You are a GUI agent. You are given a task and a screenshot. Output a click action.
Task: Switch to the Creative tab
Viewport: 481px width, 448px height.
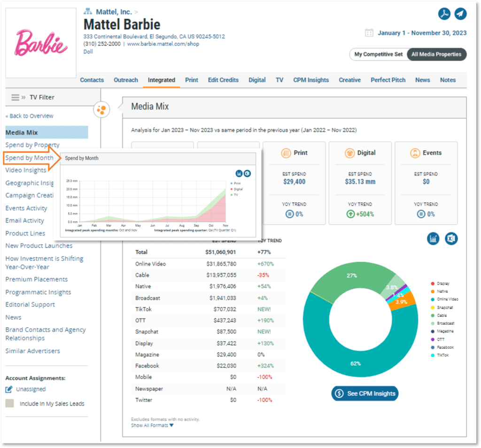(349, 80)
